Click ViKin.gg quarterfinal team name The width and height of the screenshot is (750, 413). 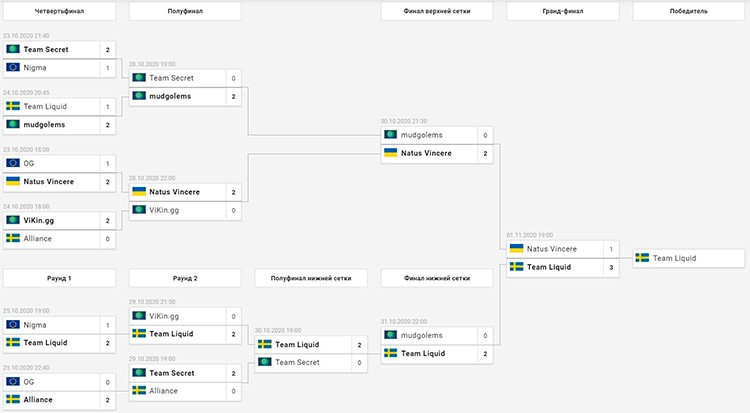[x=39, y=221]
